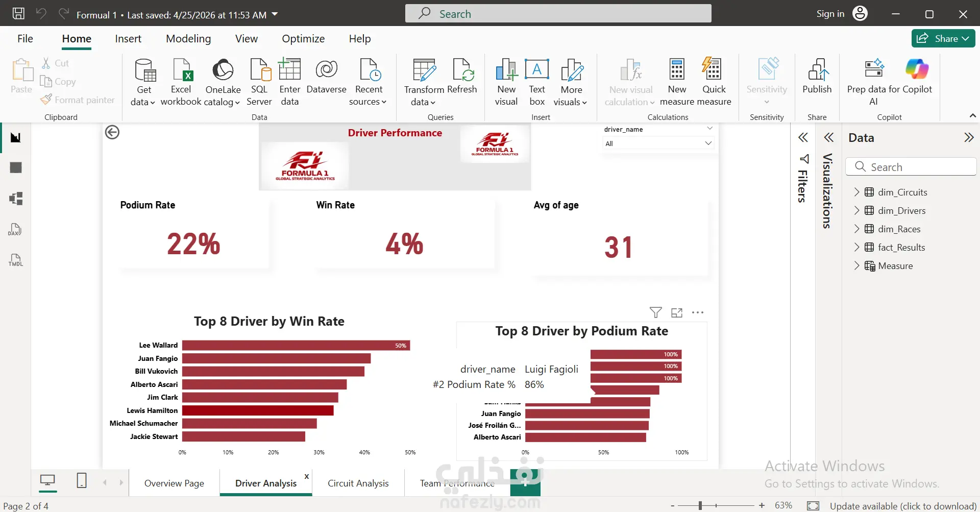Open More options on podium chart

[x=698, y=312]
